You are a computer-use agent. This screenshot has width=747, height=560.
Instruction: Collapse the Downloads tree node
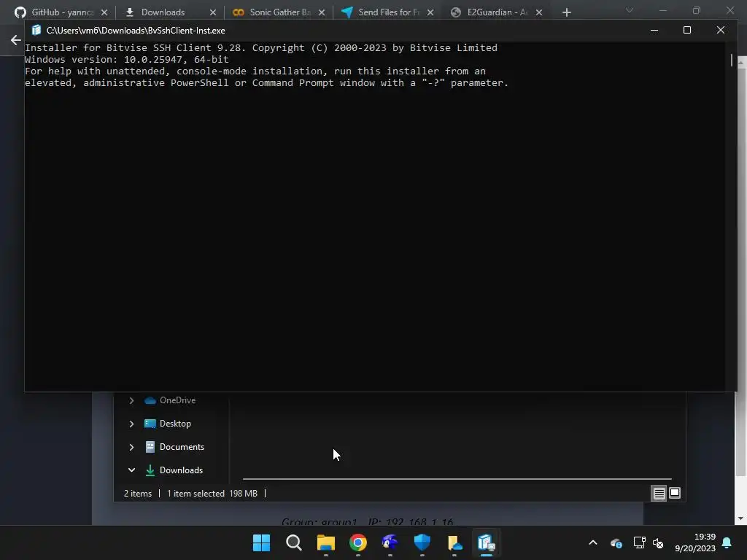click(x=131, y=470)
